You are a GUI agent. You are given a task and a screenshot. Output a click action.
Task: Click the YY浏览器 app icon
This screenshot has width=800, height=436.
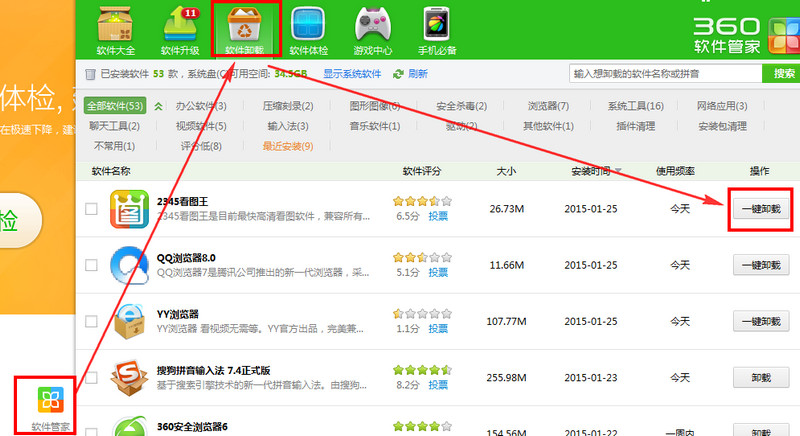coord(130,321)
